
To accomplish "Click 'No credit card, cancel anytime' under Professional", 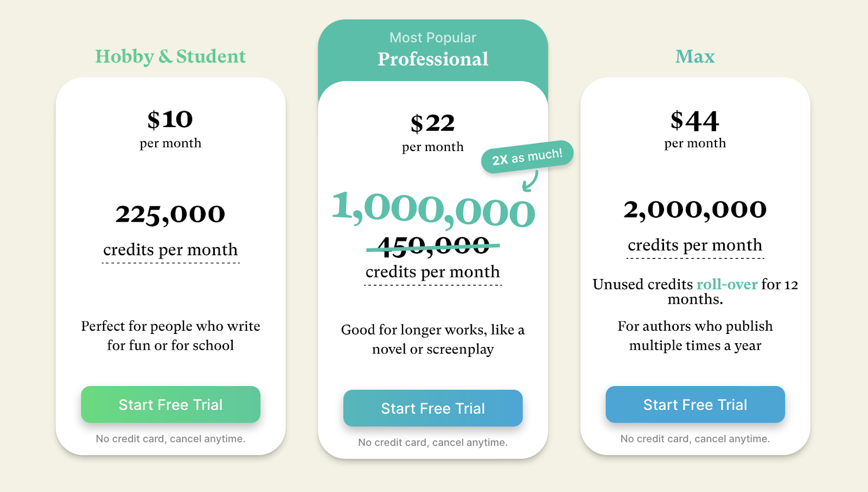I will (433, 443).
